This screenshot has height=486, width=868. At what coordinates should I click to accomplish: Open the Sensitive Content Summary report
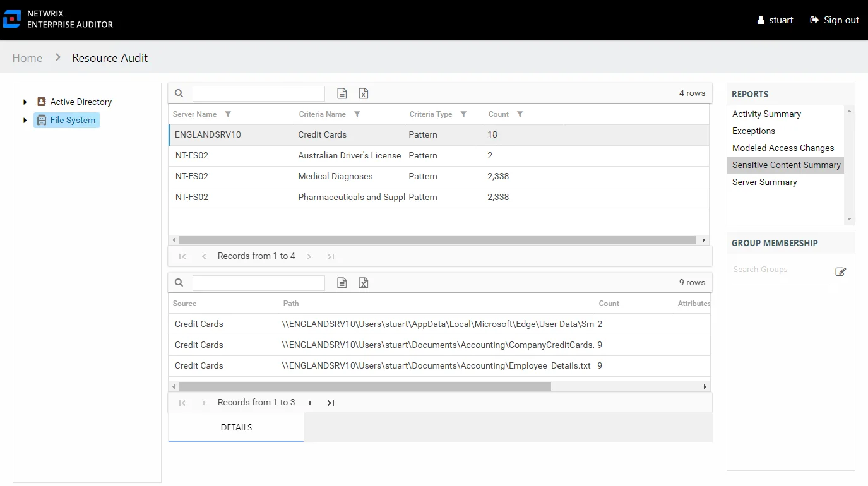[x=785, y=165]
